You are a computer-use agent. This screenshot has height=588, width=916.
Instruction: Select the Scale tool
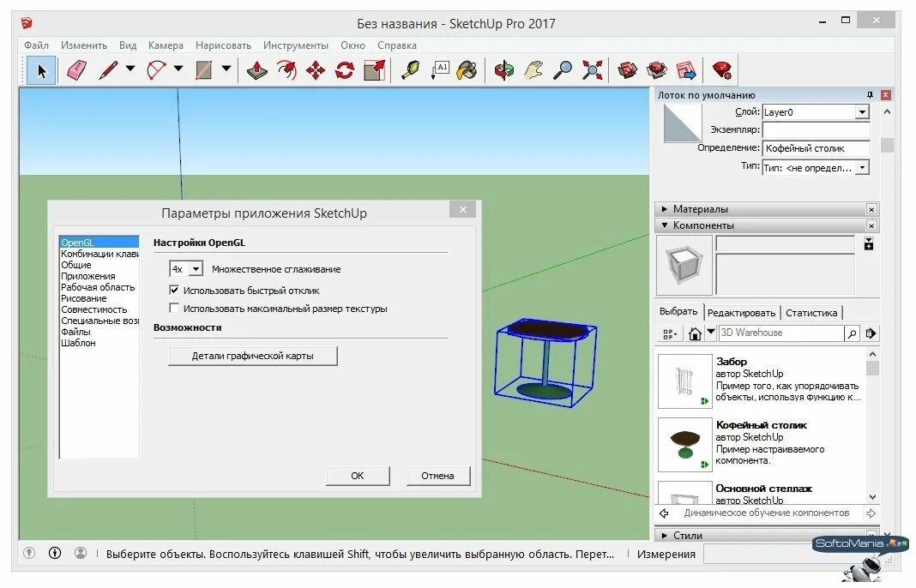tap(375, 70)
